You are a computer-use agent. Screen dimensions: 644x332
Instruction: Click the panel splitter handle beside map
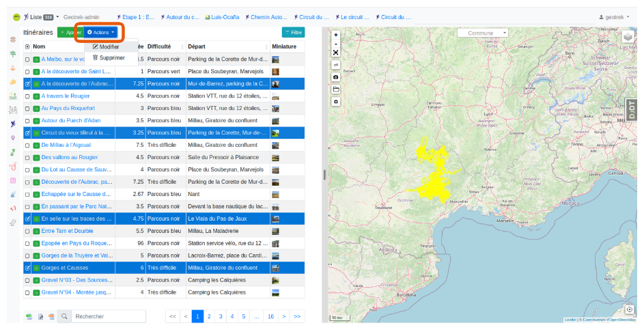(324, 175)
